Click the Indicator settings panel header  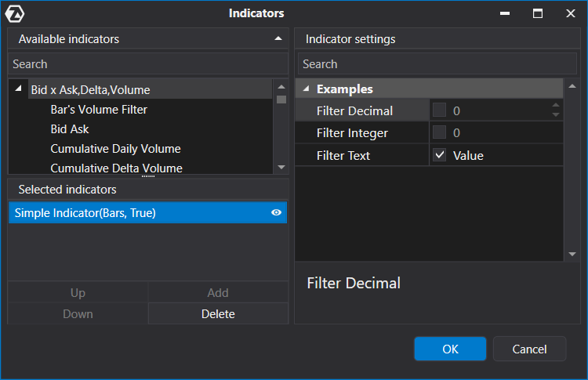[x=437, y=38]
